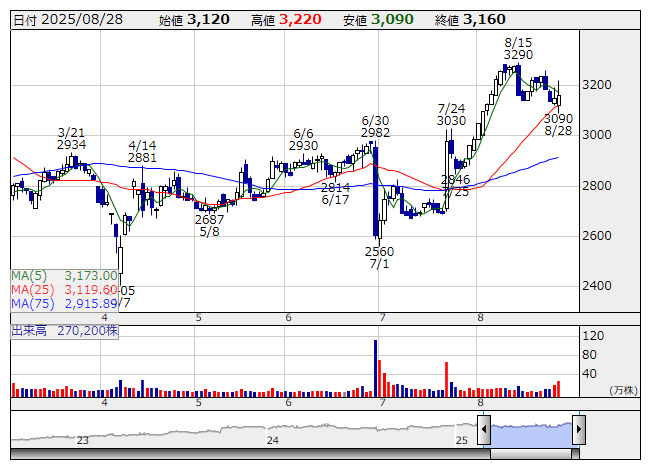Image resolution: width=653 pixels, height=470 pixels.
Task: Click the 3090 8/28 low label
Action: click(x=558, y=125)
